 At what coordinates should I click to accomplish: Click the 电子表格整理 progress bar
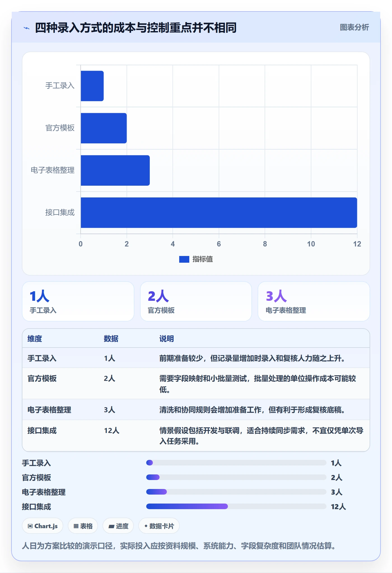point(236,492)
